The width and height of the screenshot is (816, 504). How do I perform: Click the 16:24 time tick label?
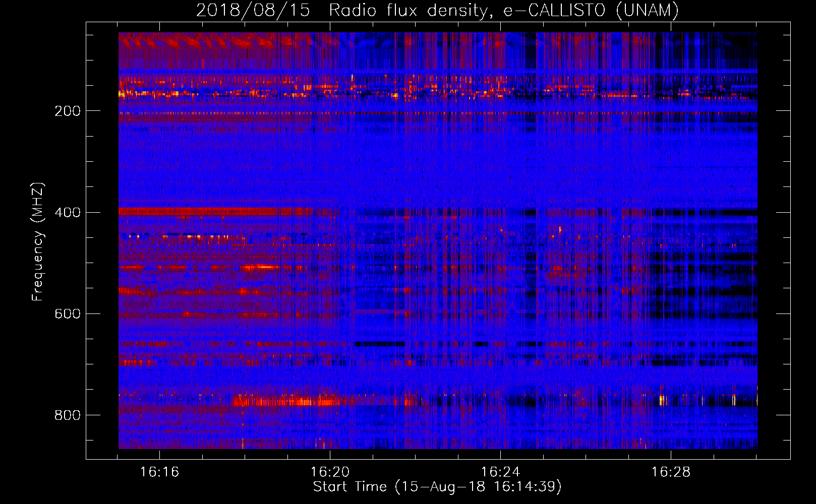pyautogui.click(x=500, y=472)
